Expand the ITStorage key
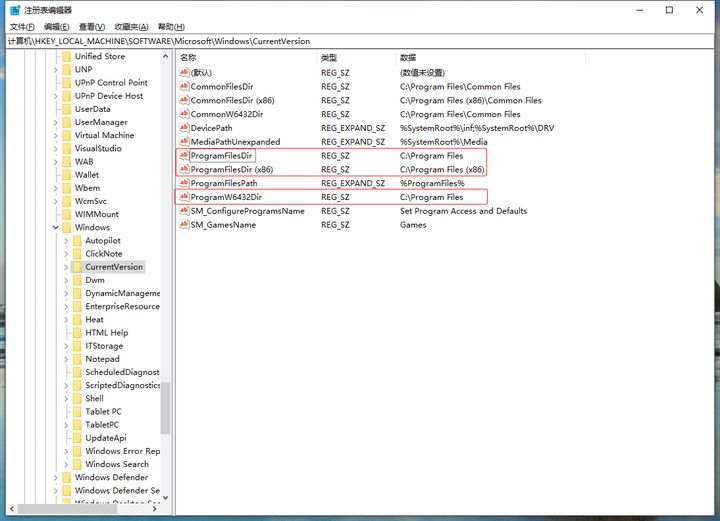The image size is (720, 521). tap(66, 346)
